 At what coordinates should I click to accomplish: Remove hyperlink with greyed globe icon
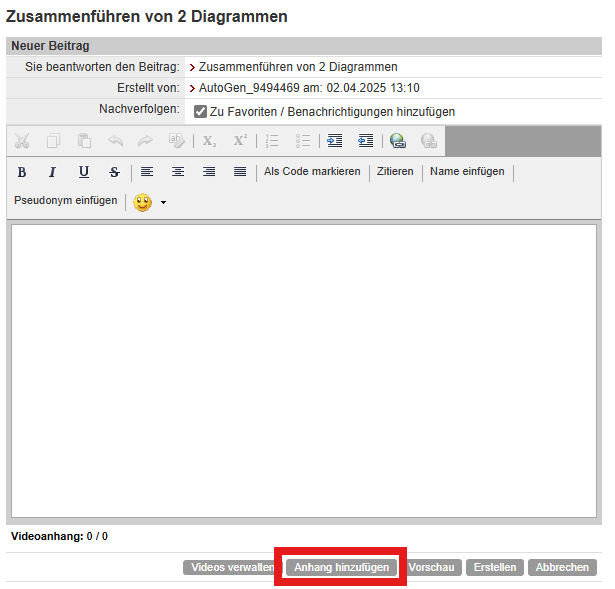point(428,141)
